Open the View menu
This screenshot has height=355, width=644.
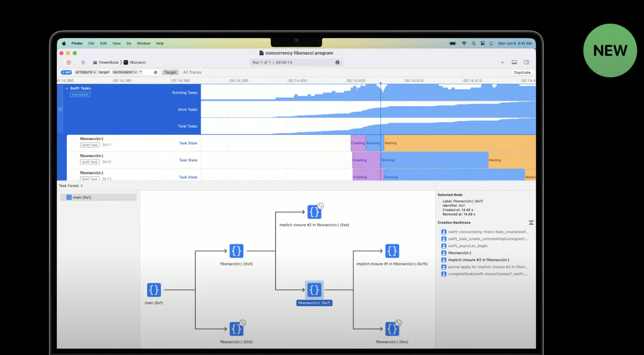116,43
